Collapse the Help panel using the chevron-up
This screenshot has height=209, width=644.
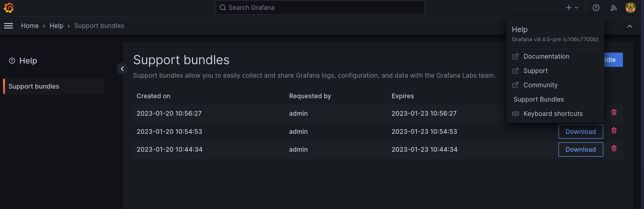click(629, 26)
